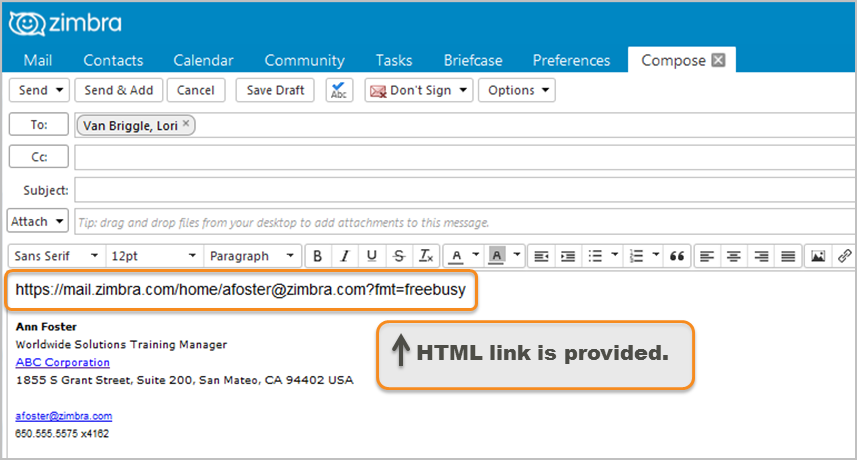Toggle strikethrough formatting
This screenshot has height=460, width=857.
click(x=399, y=256)
